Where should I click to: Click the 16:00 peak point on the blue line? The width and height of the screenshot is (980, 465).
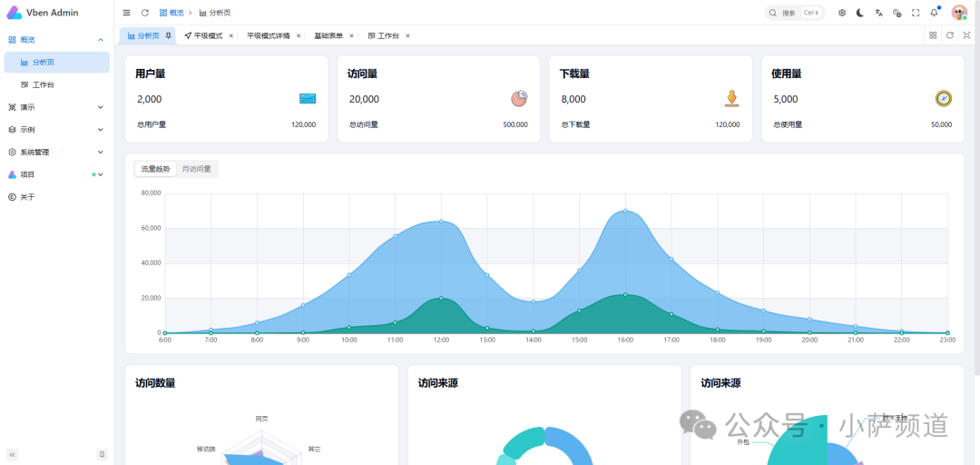pos(625,211)
